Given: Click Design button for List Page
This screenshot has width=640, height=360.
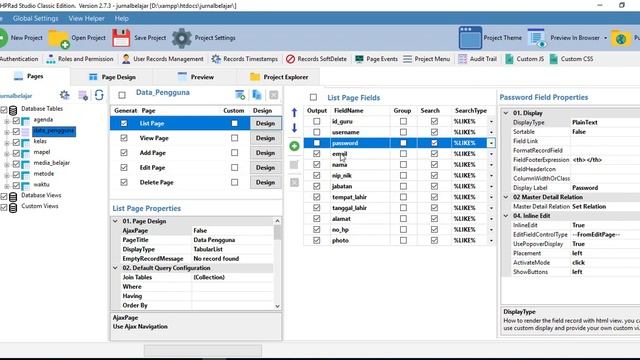Looking at the screenshot, I should click(x=265, y=123).
